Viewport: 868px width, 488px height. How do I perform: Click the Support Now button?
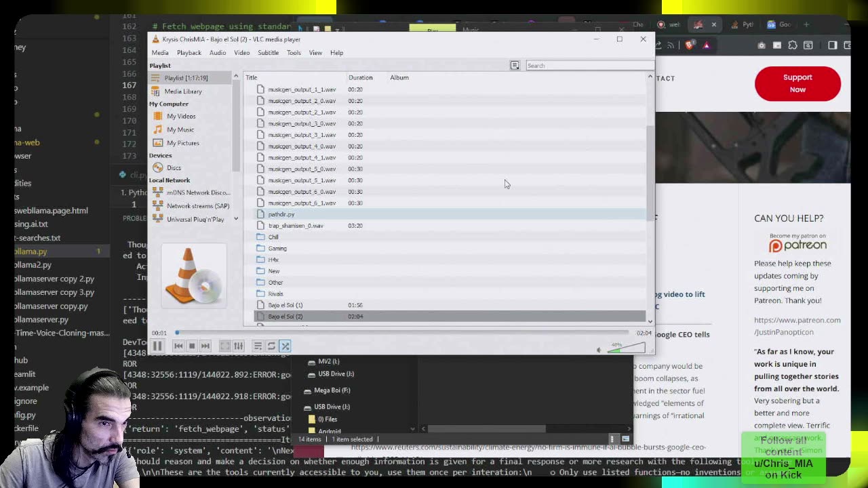tap(797, 83)
